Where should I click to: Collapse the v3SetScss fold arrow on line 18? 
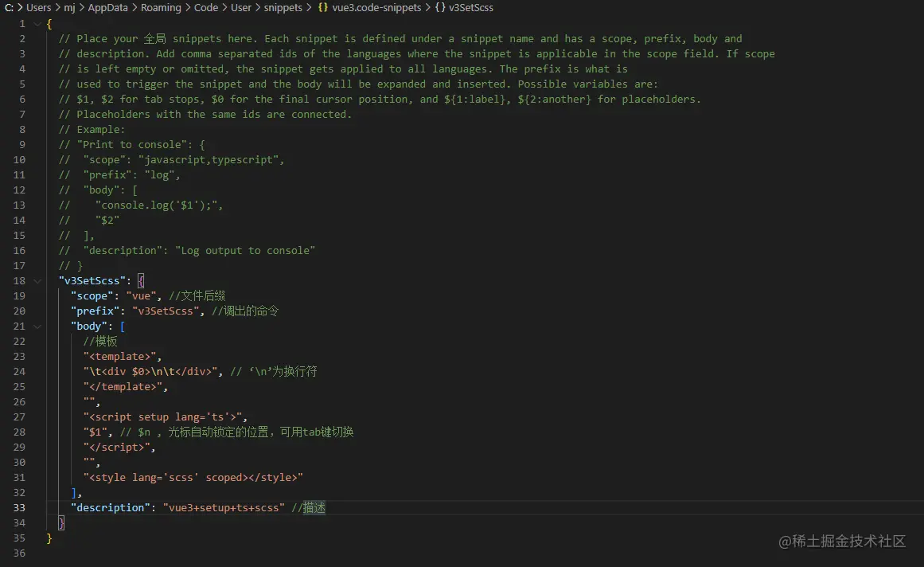point(37,280)
